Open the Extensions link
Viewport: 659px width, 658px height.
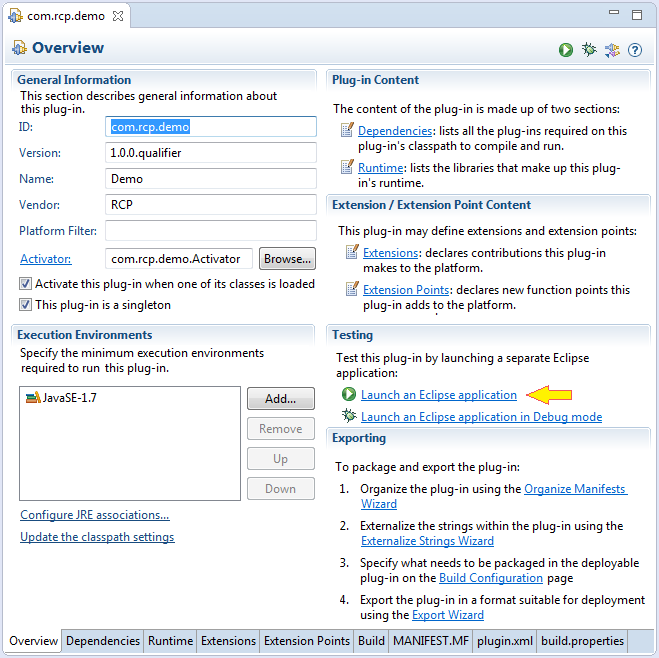tap(390, 253)
